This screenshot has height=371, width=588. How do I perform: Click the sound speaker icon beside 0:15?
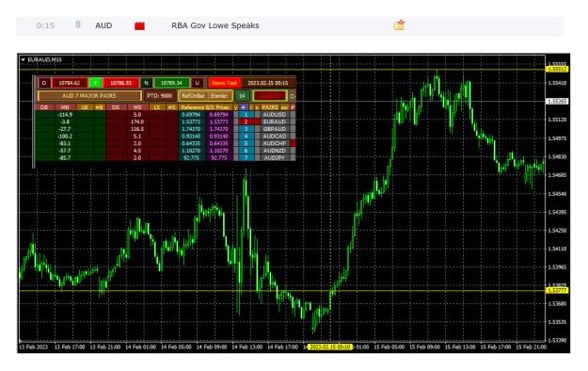point(78,25)
